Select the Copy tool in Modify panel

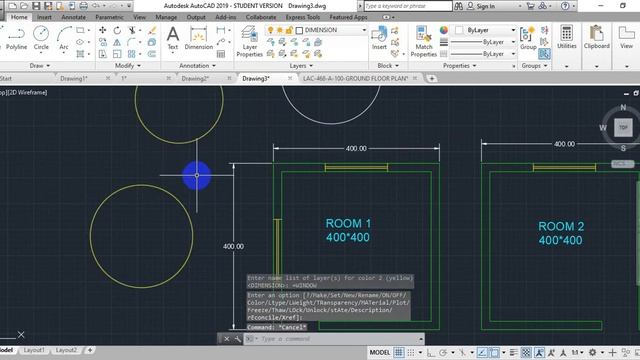click(102, 42)
